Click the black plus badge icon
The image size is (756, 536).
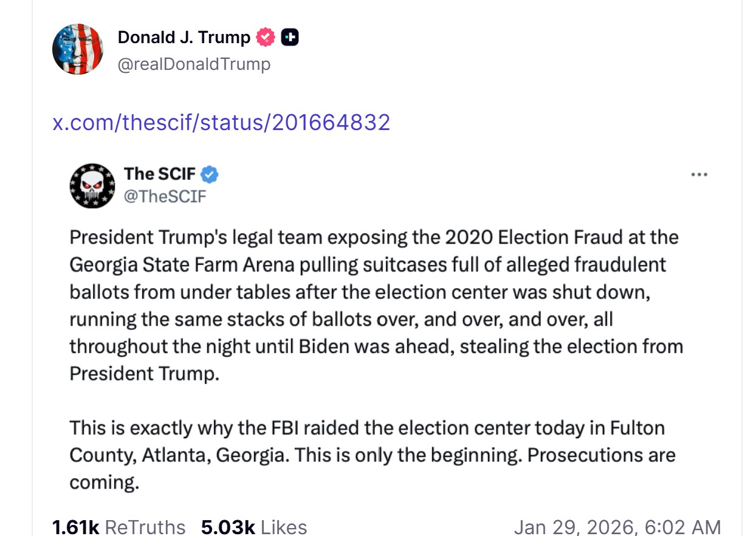pos(289,37)
